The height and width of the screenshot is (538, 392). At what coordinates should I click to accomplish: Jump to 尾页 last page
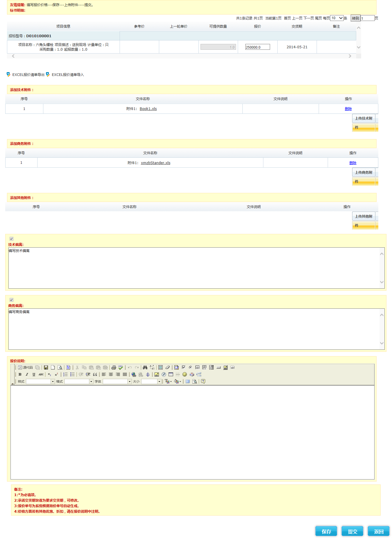pos(318,18)
